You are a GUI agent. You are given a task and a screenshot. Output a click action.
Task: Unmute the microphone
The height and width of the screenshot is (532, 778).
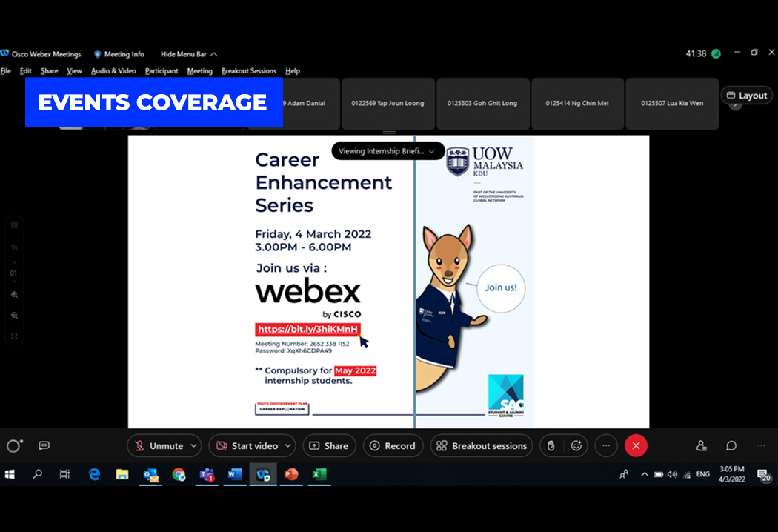point(158,445)
